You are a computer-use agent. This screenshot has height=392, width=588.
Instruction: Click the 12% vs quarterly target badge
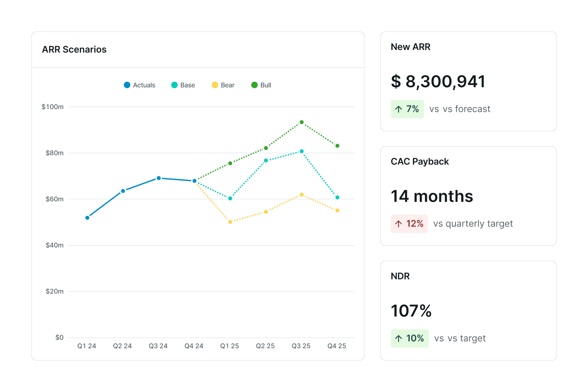[409, 224]
